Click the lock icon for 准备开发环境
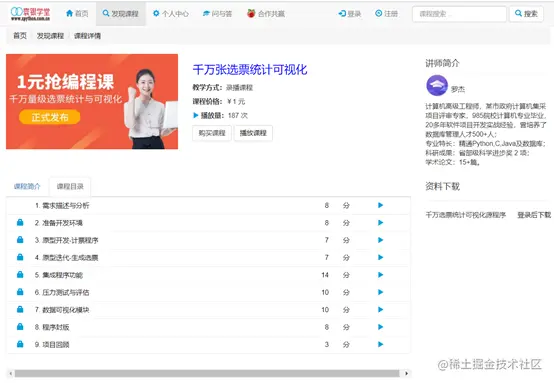The height and width of the screenshot is (383, 554). pyautogui.click(x=20, y=222)
